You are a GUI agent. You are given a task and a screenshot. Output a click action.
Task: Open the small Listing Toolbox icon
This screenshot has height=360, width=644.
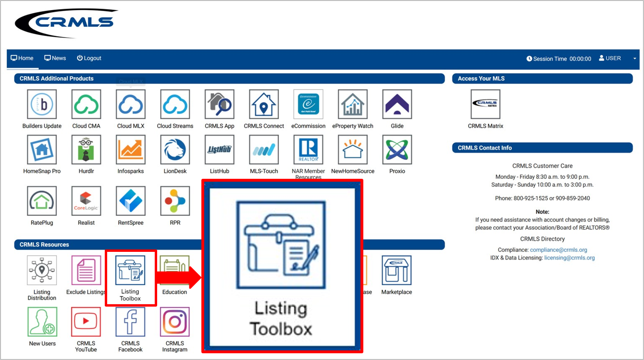point(131,270)
